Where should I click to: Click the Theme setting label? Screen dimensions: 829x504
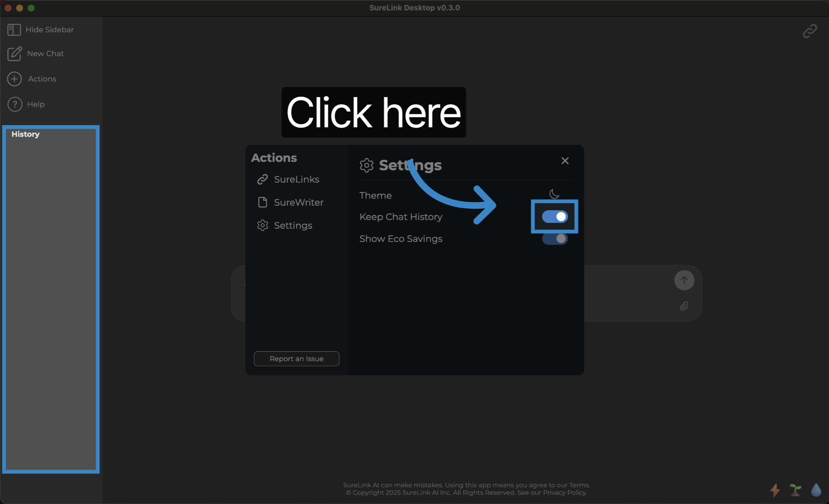(x=375, y=196)
